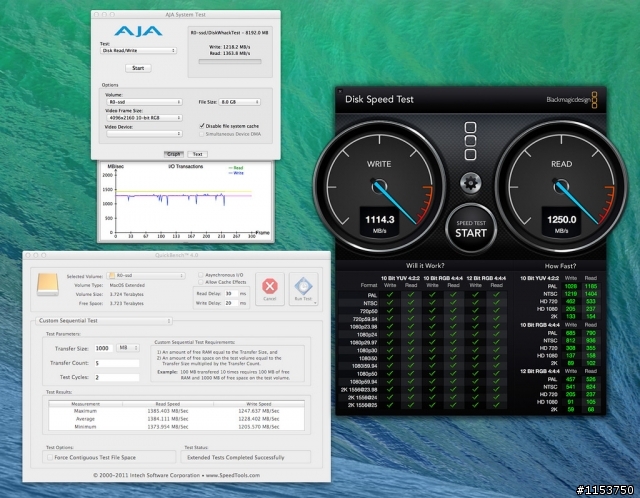Select the Maximum row read speed 1385.403 MB/Sec

168,411
